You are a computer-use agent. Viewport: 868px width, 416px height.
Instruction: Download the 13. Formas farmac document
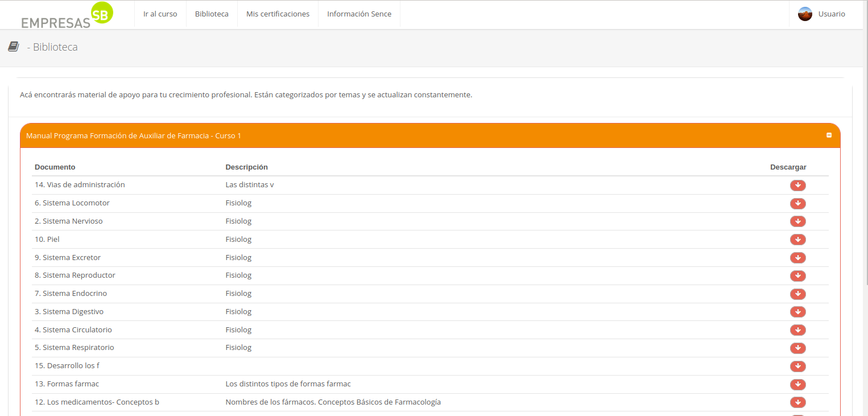797,385
